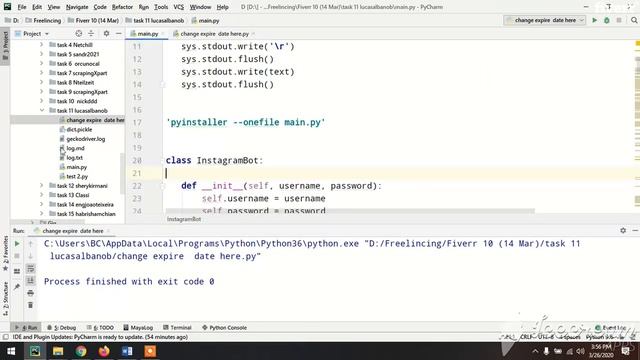Toggle soft-wrap in Run console
Viewport: 640px width, 360px height.
pos(31,268)
